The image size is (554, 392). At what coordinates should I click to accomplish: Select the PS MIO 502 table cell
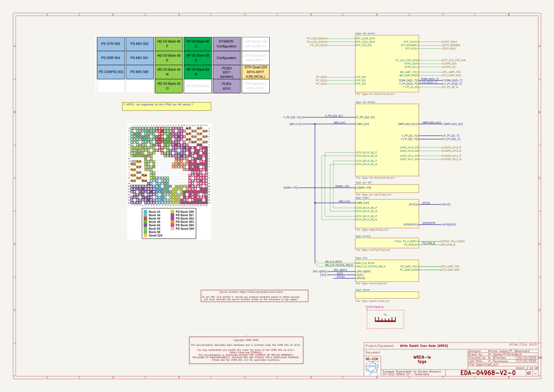140,44
